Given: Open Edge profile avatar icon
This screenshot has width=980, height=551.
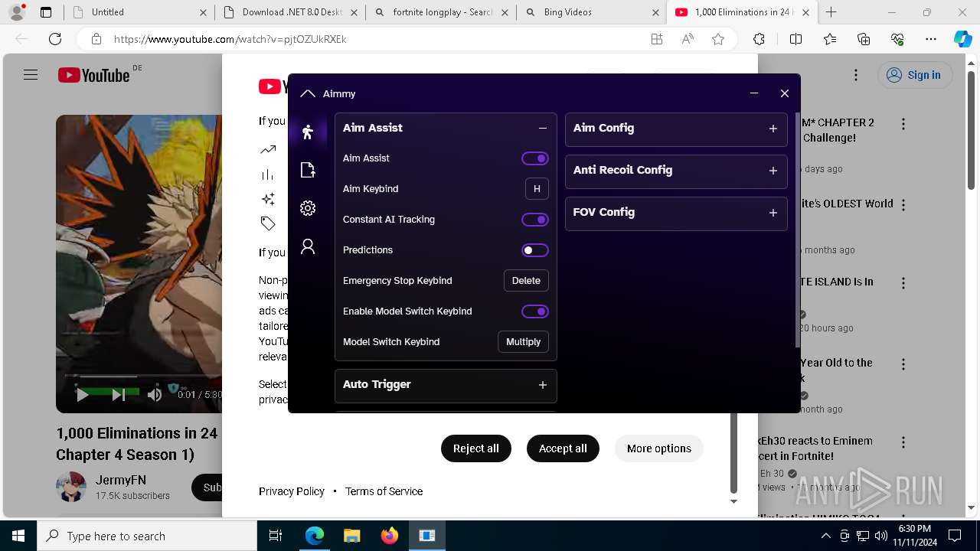Looking at the screenshot, I should click(x=17, y=12).
